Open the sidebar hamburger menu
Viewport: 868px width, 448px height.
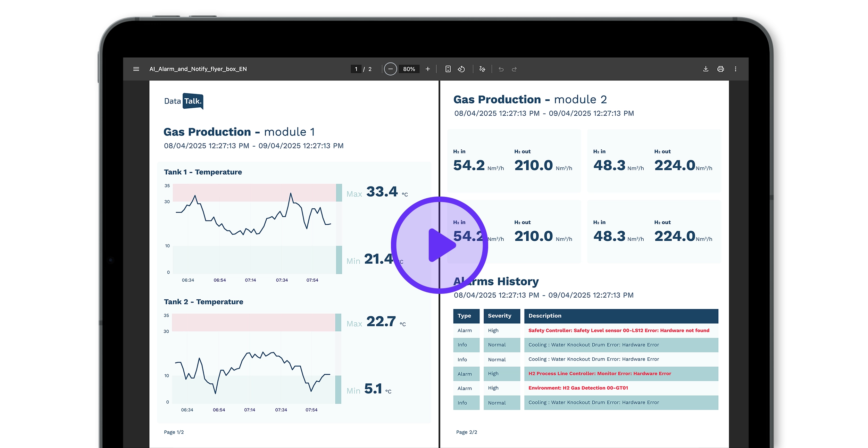pyautogui.click(x=136, y=69)
